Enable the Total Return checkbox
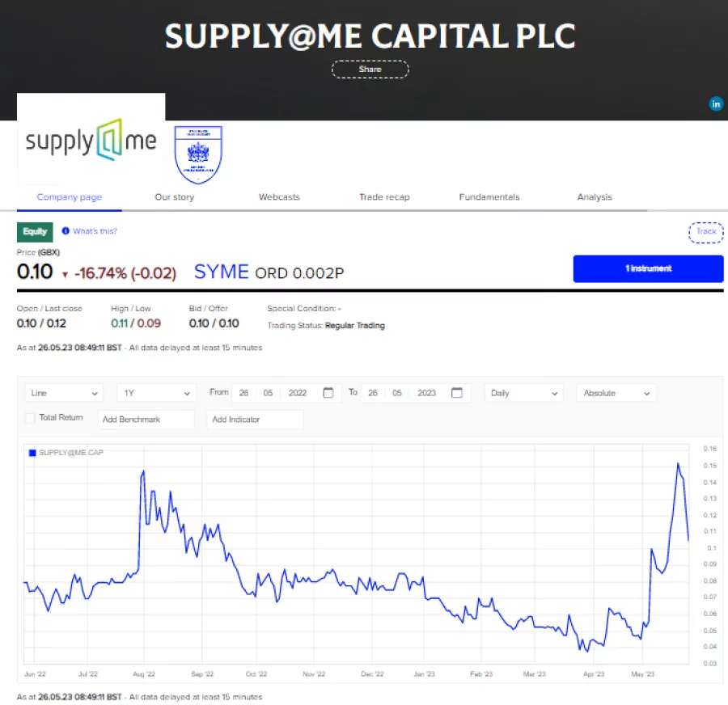The height and width of the screenshot is (705, 728). pyautogui.click(x=32, y=417)
